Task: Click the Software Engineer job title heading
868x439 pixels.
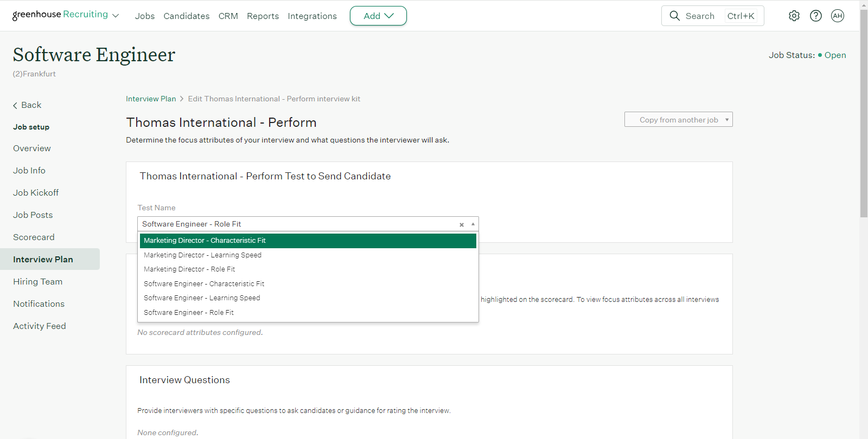Action: coord(94,55)
